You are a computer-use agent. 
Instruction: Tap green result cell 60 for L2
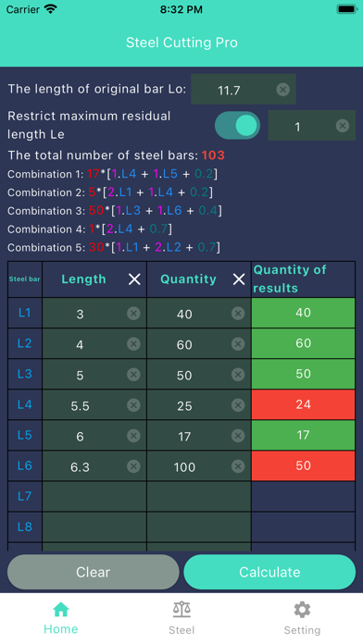click(x=304, y=343)
